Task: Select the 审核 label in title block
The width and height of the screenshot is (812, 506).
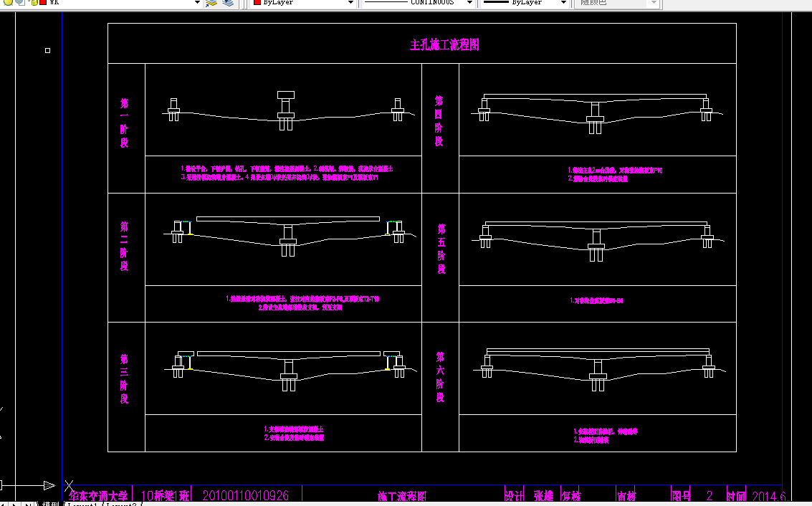Action: 626,496
